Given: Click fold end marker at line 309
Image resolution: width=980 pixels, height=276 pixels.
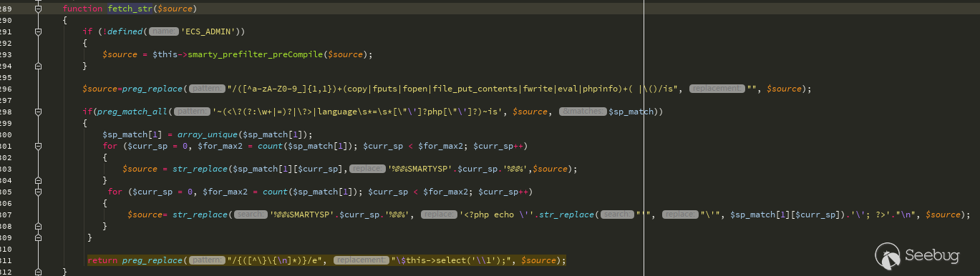Looking at the screenshot, I should click(x=39, y=237).
